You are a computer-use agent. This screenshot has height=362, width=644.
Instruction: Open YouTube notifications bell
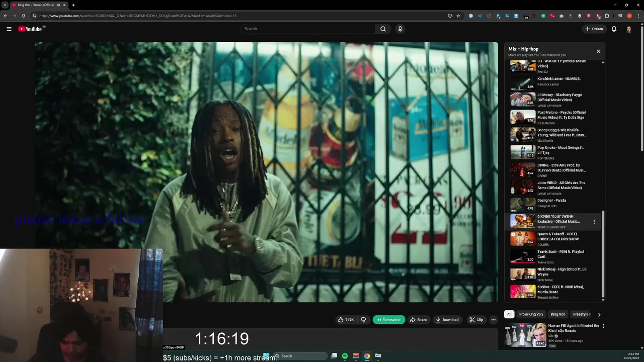click(614, 29)
